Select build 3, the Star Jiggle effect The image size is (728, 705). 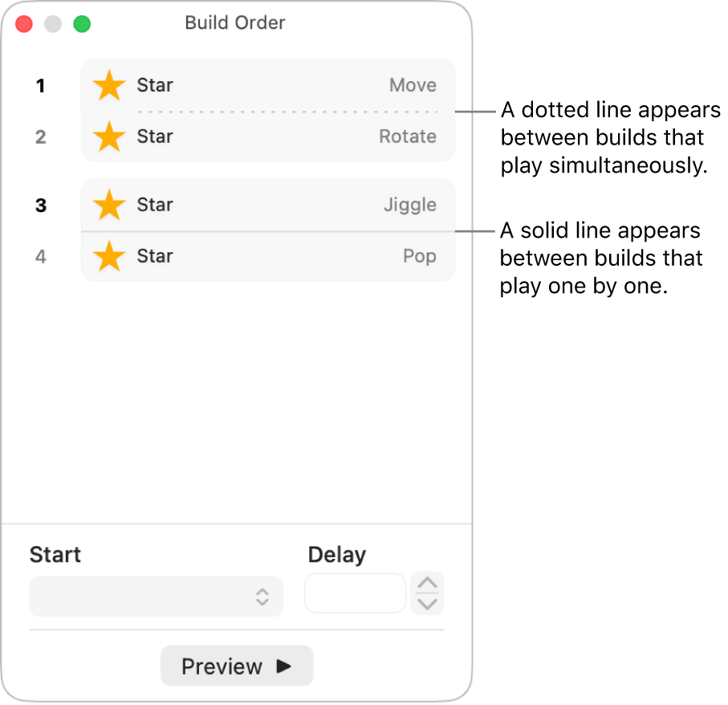[x=265, y=206]
